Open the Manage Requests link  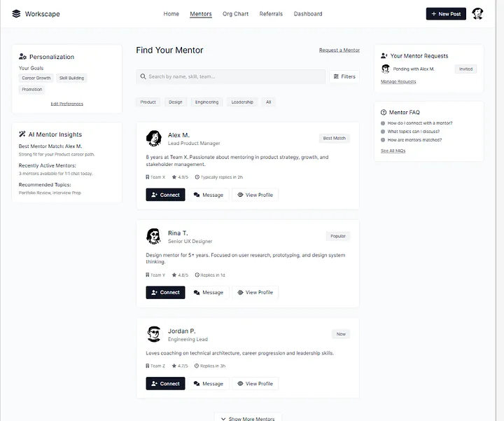398,82
